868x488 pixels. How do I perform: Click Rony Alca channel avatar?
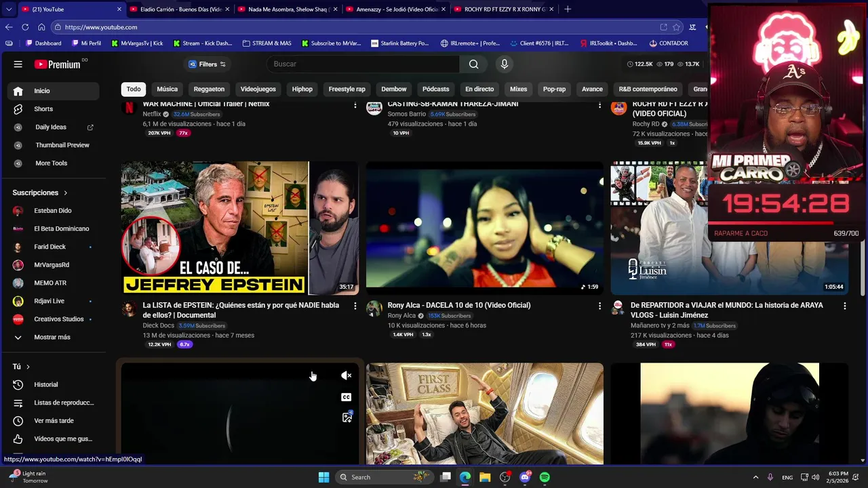[374, 309]
